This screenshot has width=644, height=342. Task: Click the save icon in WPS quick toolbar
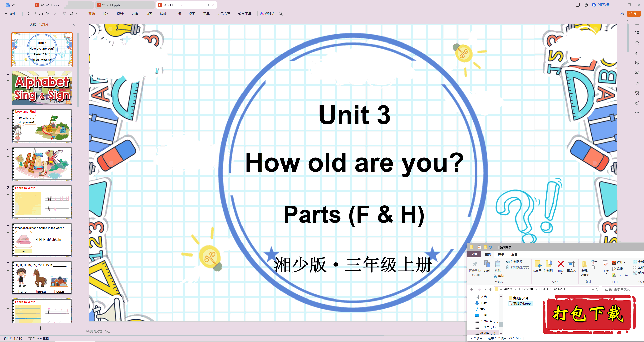(28, 14)
